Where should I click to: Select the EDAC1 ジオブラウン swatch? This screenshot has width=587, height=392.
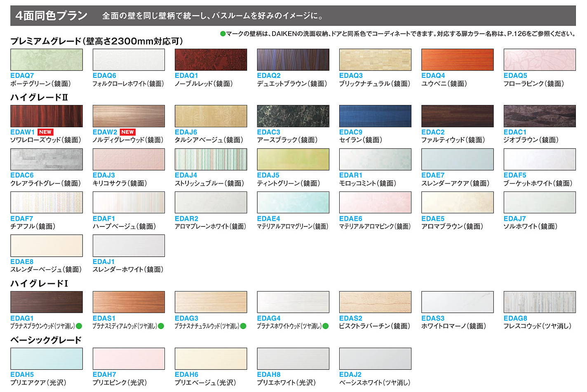(540, 116)
